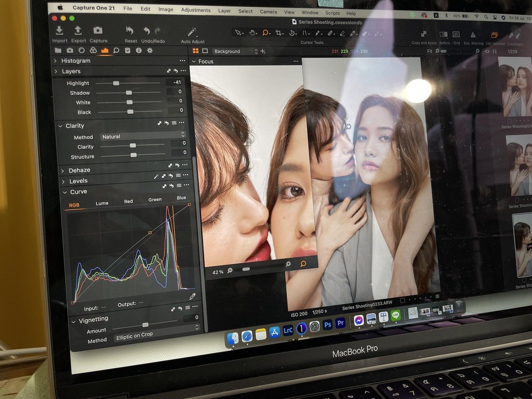
Task: Expand the Layers panel
Action: [x=56, y=71]
